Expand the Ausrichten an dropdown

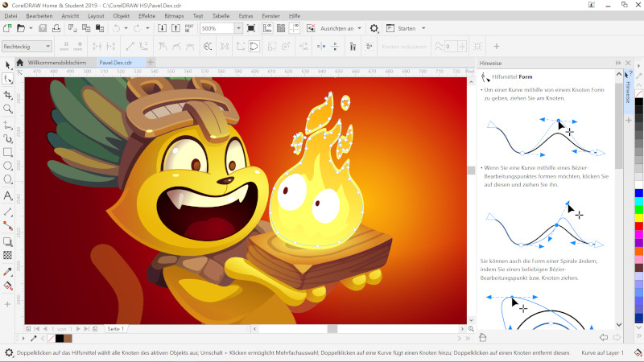pos(359,28)
